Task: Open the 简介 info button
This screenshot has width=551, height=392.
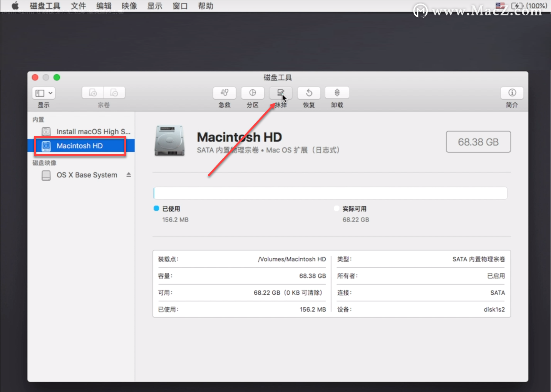Action: coord(512,93)
